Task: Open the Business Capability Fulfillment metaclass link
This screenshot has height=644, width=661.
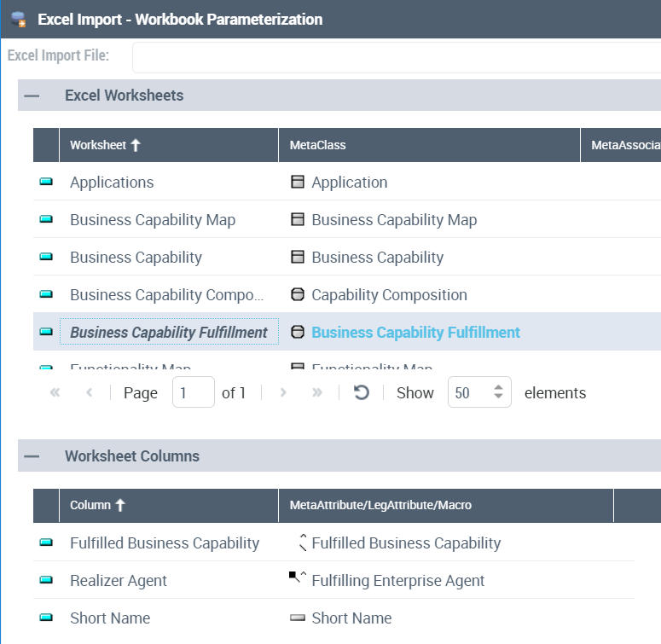Action: (415, 333)
